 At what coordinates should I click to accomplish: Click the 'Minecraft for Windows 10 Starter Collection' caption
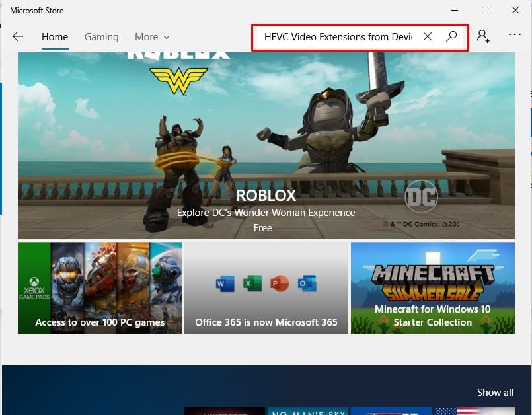(x=433, y=316)
